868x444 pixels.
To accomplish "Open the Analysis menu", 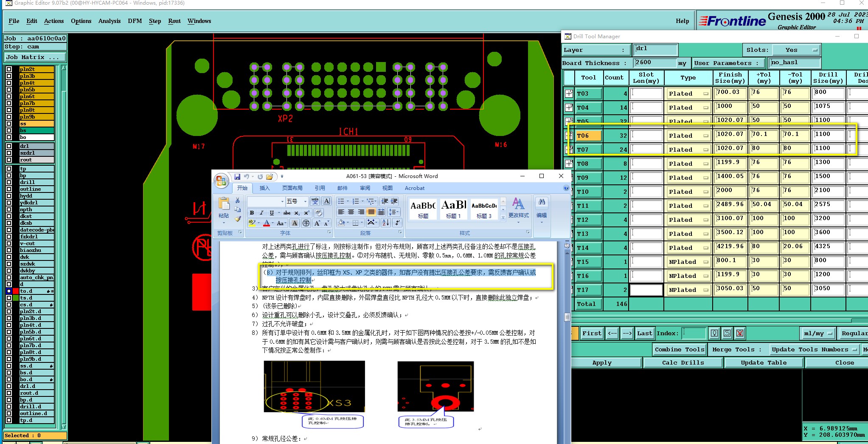I will pyautogui.click(x=110, y=21).
